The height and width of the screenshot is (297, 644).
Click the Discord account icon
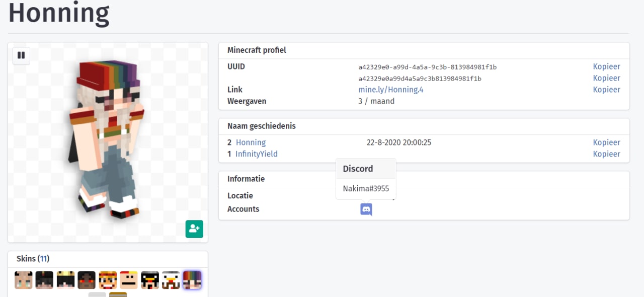click(366, 209)
